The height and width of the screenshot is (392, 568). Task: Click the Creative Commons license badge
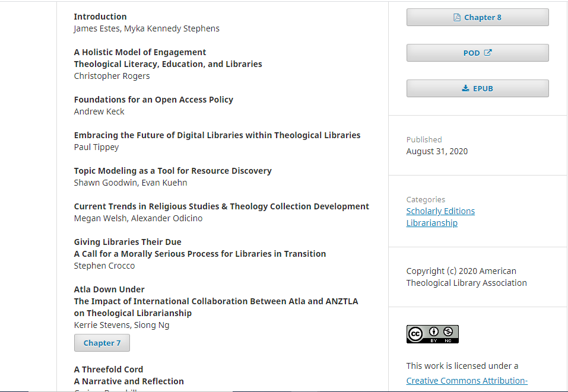click(x=433, y=334)
